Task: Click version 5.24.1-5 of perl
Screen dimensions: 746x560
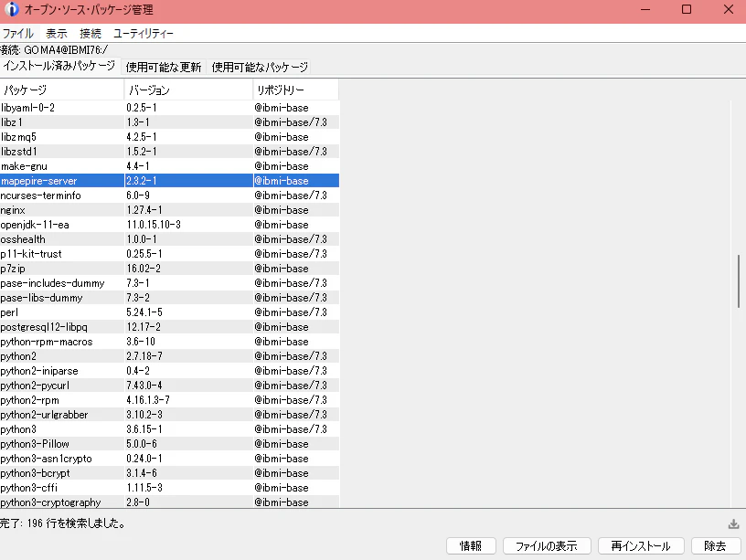Action: point(144,312)
